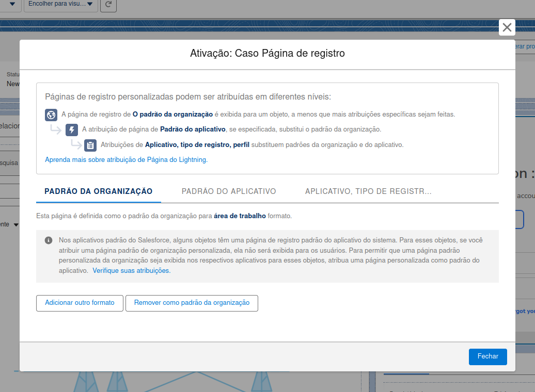
Task: Click the clipboard icon beside 'Atribuições de Aplicativo'
Action: click(x=90, y=145)
